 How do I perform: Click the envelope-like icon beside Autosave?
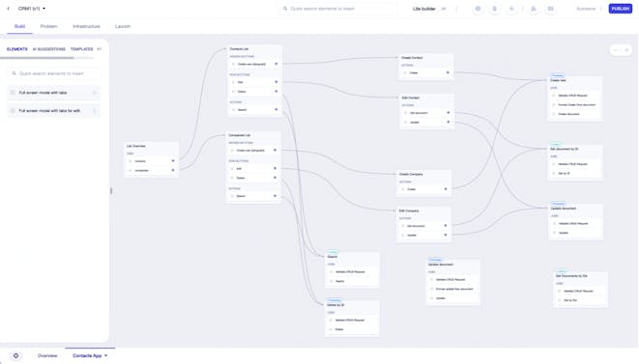pyautogui.click(x=551, y=9)
